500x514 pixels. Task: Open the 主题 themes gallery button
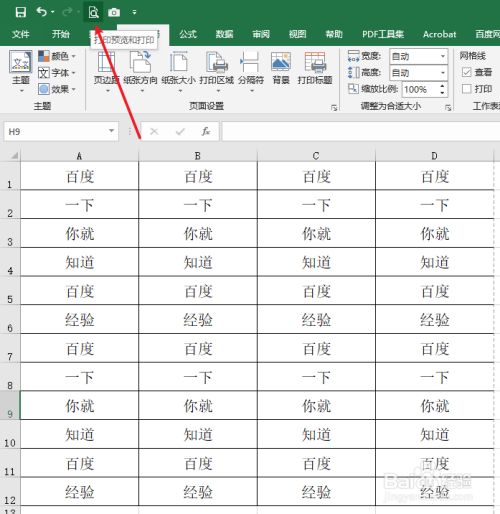point(21,71)
